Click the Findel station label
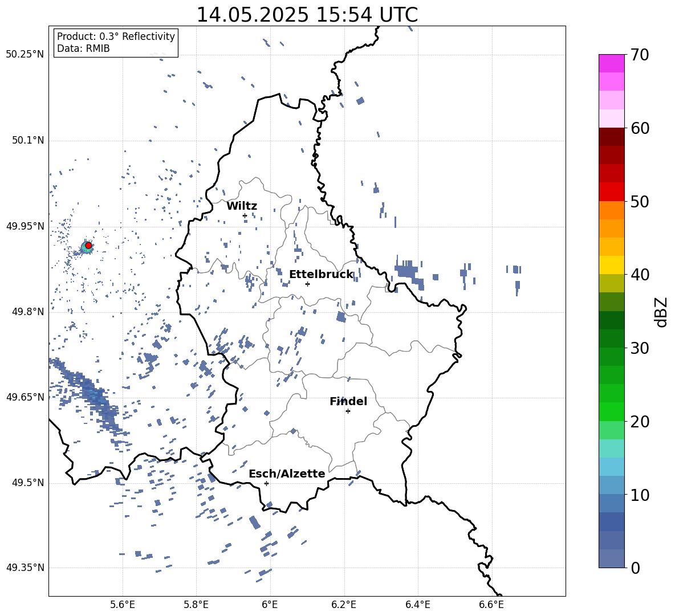675x616 pixels. click(x=348, y=401)
